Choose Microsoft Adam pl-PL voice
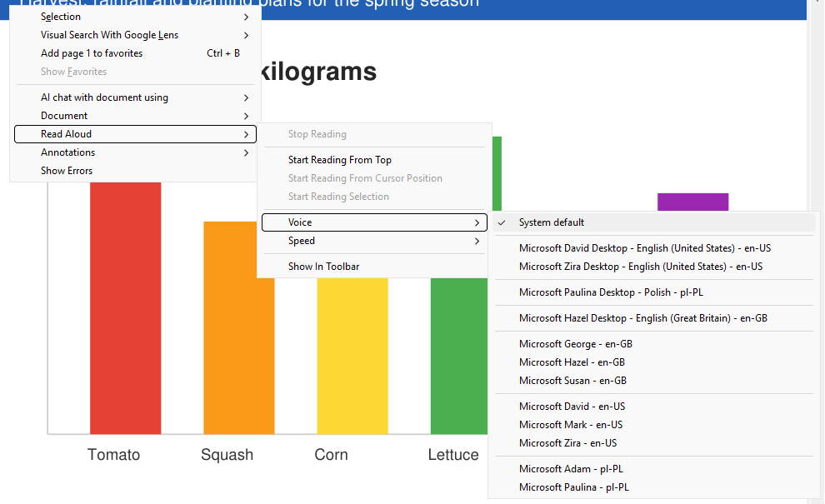825x504 pixels. [x=654, y=469]
